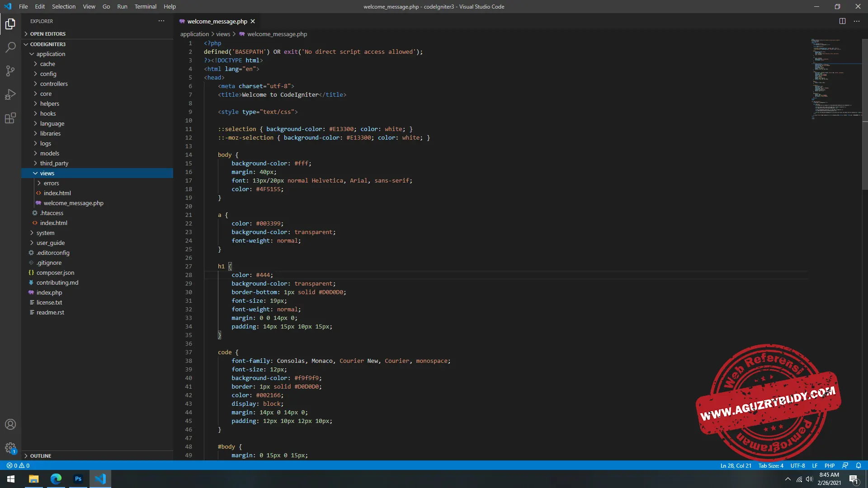Open notifications bell in status bar

point(859,465)
